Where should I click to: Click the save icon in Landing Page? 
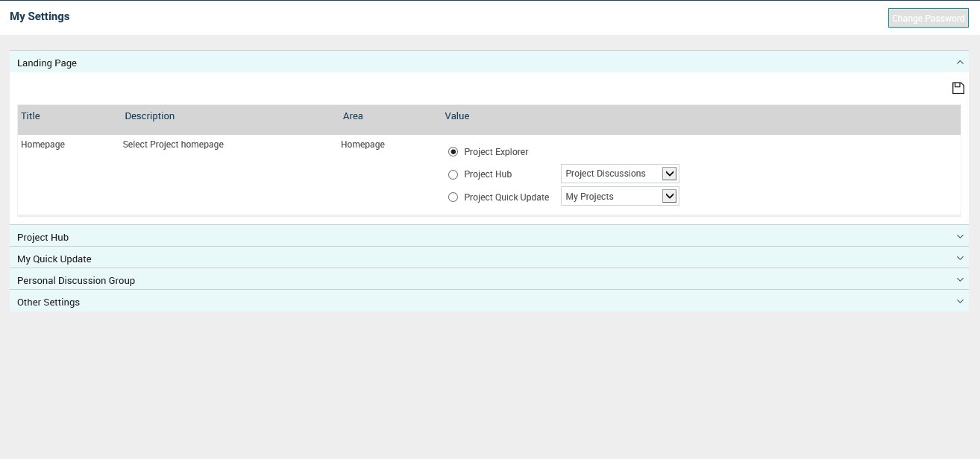point(958,88)
